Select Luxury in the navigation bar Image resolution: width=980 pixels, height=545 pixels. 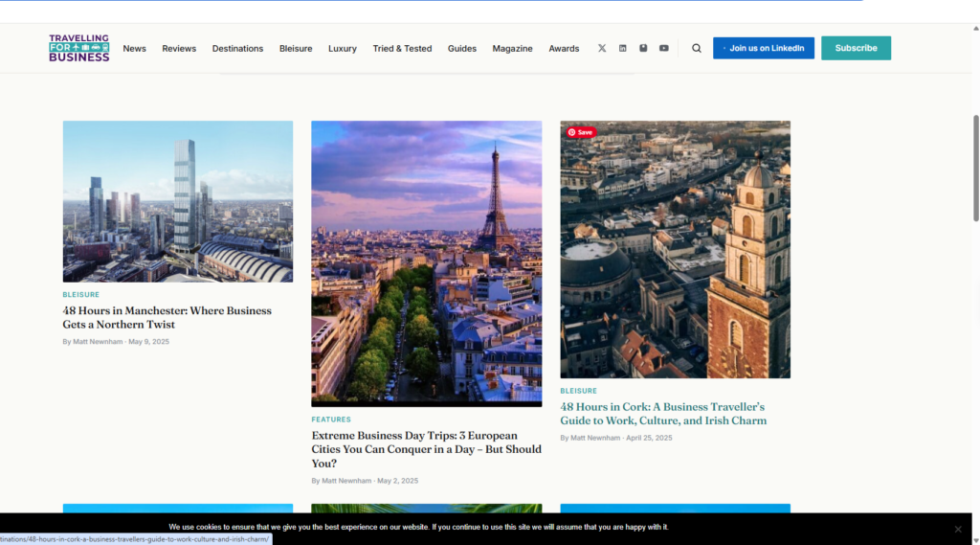point(343,48)
